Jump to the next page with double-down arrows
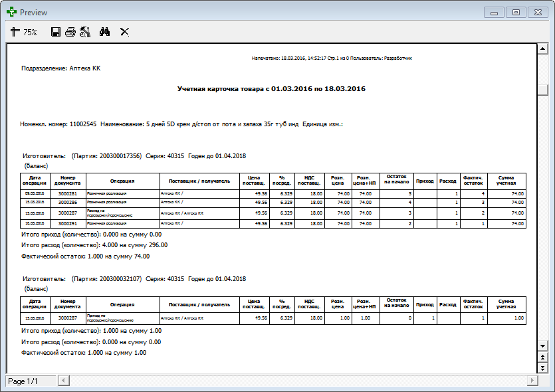The width and height of the screenshot is (555, 392). (542, 368)
